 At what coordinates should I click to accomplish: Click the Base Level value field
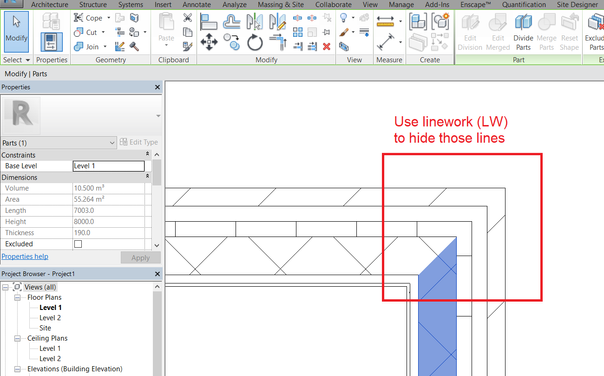(x=109, y=166)
